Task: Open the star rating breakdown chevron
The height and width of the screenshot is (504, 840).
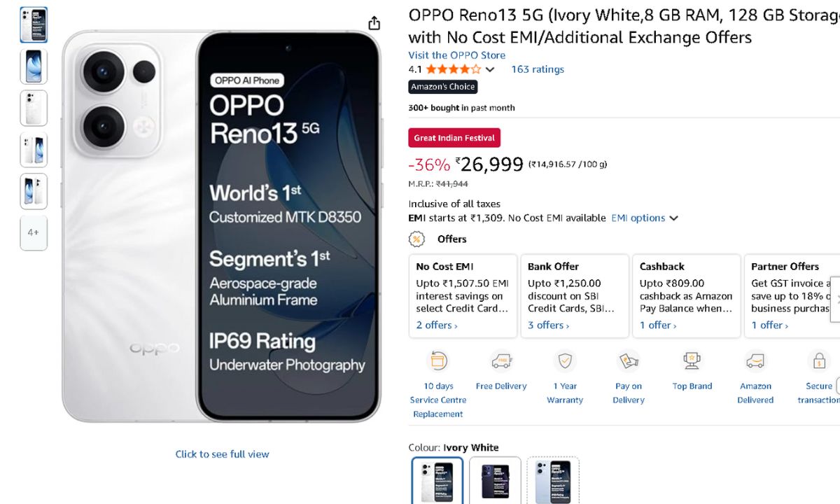Action: click(490, 69)
